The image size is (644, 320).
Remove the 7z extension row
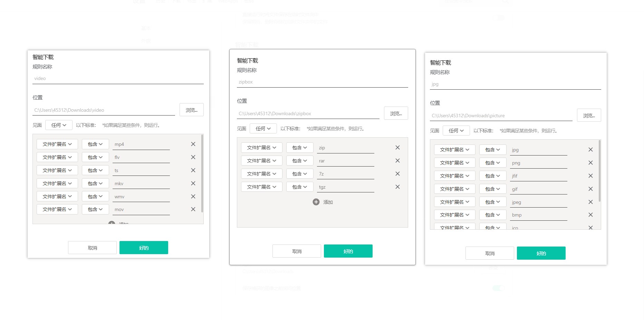(397, 174)
